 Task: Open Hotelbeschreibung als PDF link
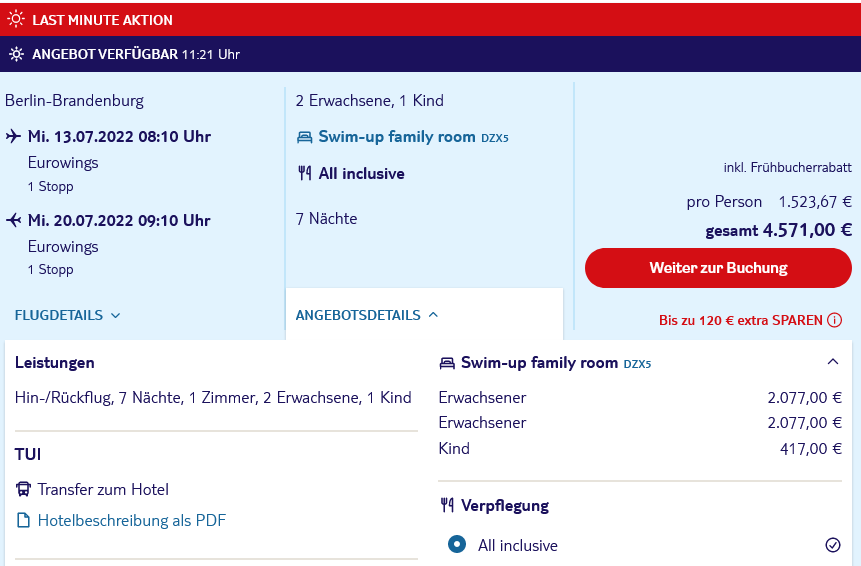point(131,520)
